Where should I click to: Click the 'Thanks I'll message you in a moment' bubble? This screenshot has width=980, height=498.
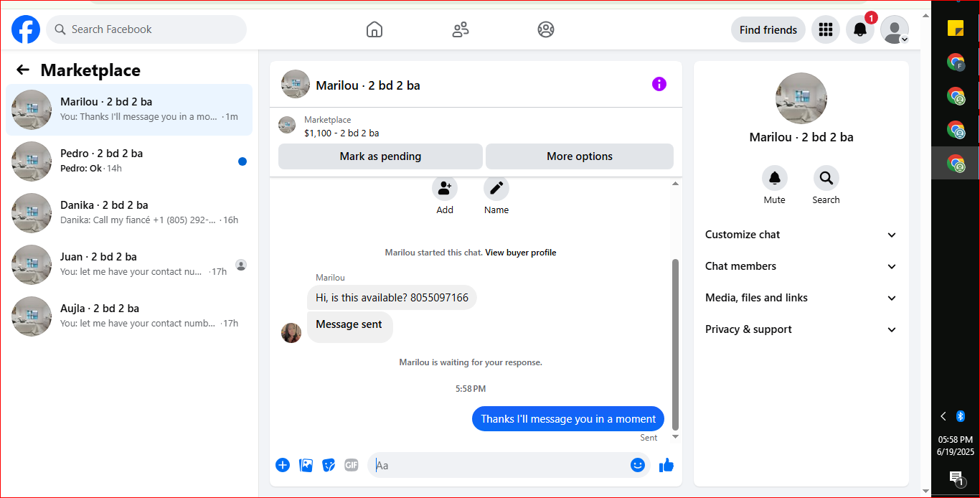click(568, 419)
